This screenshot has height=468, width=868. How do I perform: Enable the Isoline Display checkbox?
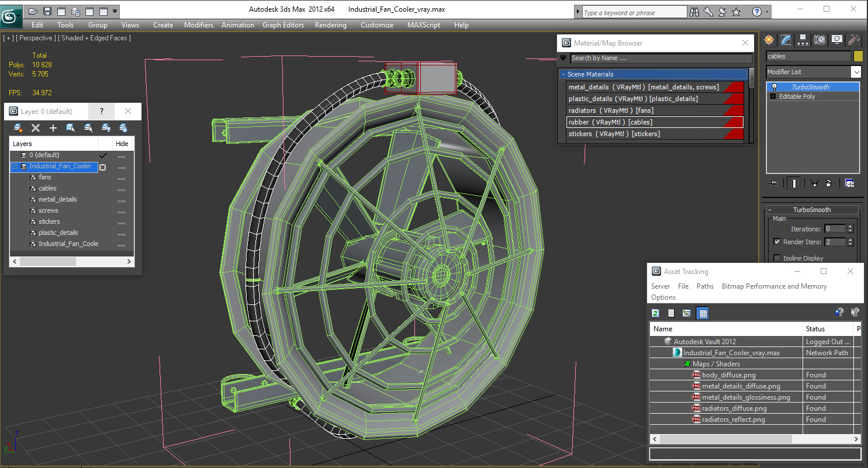[777, 258]
